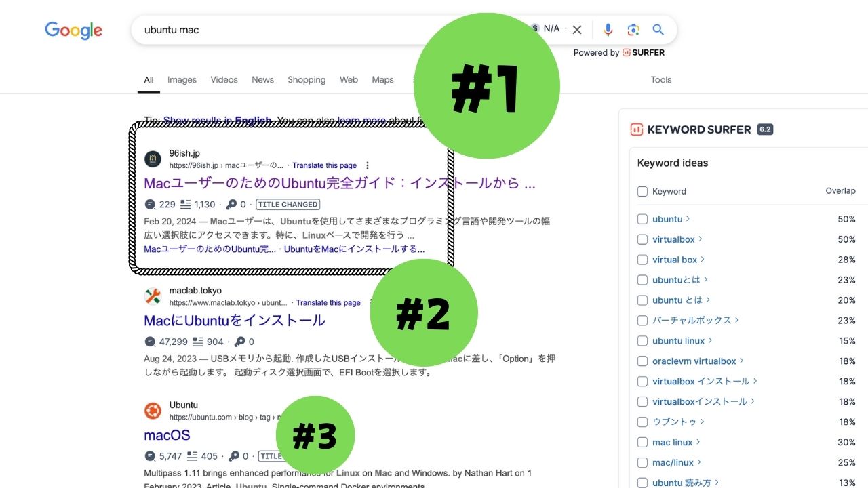868x488 pixels.
Task: Open three-dot menu for 96ish.jp result
Action: click(368, 165)
